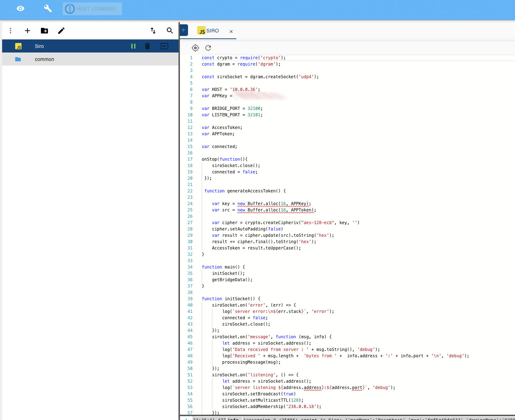Restart the script with reload icon
This screenshot has width=515, height=420.
pyautogui.click(x=208, y=48)
